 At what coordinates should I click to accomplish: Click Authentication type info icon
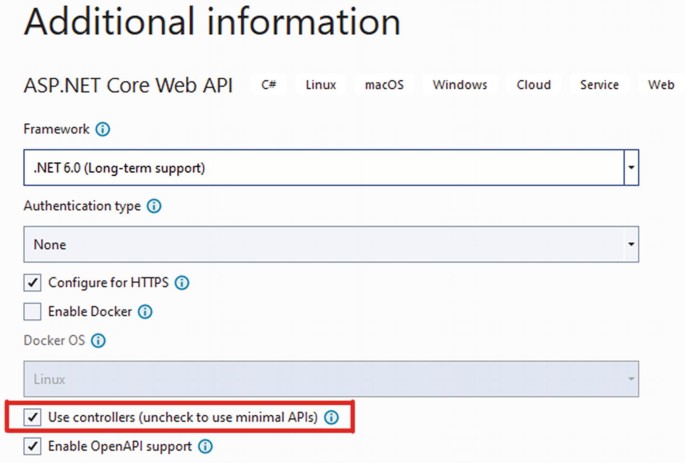pos(154,206)
